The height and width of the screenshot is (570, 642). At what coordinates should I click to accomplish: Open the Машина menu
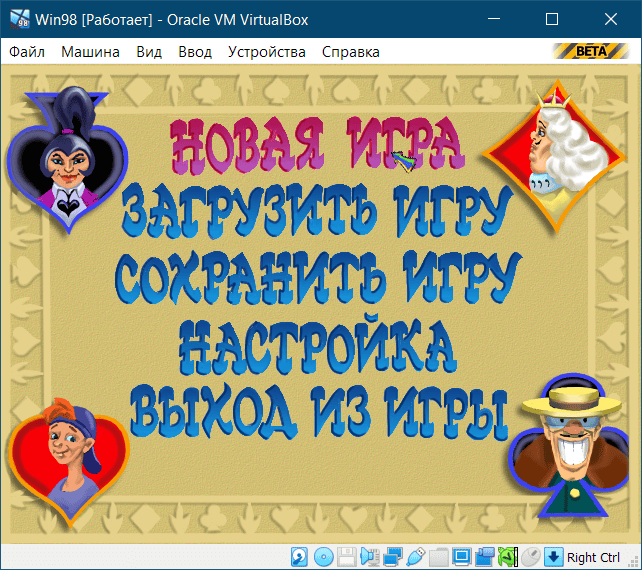(x=90, y=52)
